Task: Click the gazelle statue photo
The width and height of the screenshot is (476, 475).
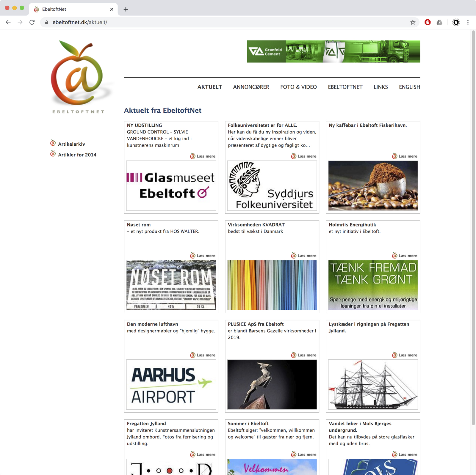Action: [272, 385]
